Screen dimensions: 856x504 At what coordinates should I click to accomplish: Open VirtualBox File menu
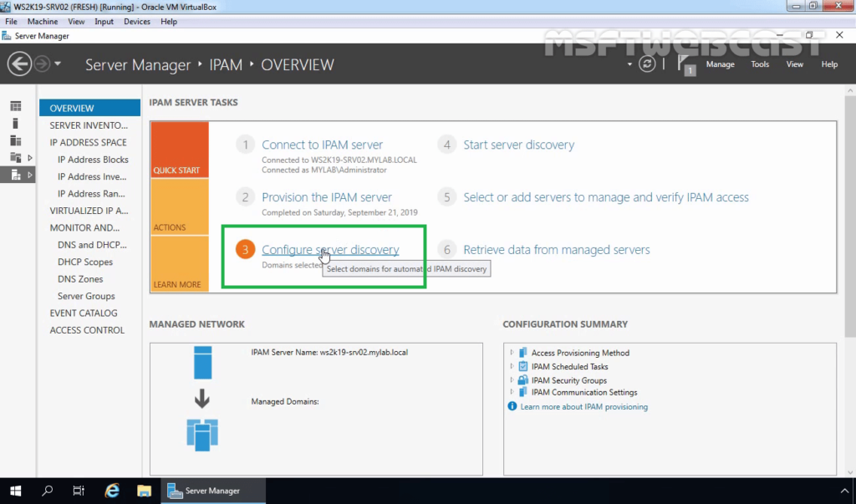click(11, 21)
